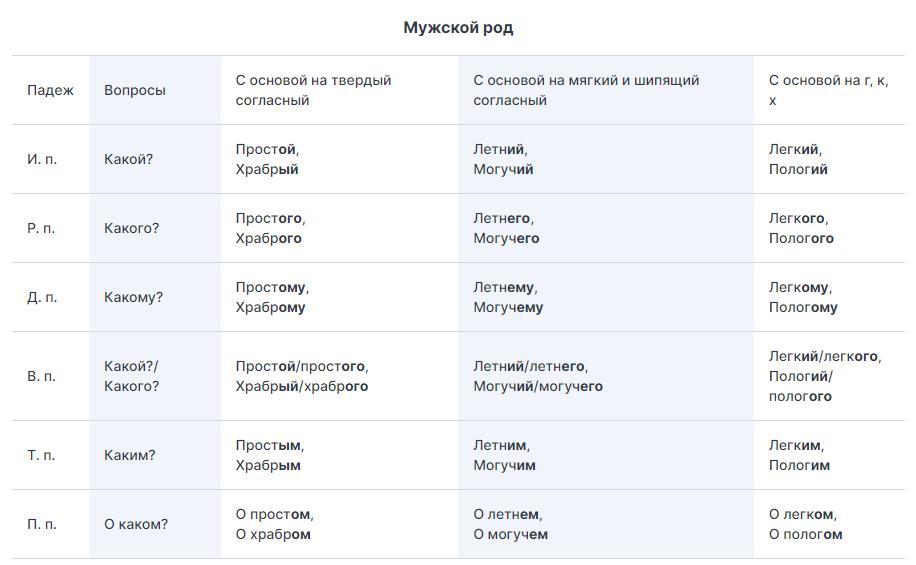Select the 'В. п.' case cell
916x565 pixels.
click(x=41, y=376)
